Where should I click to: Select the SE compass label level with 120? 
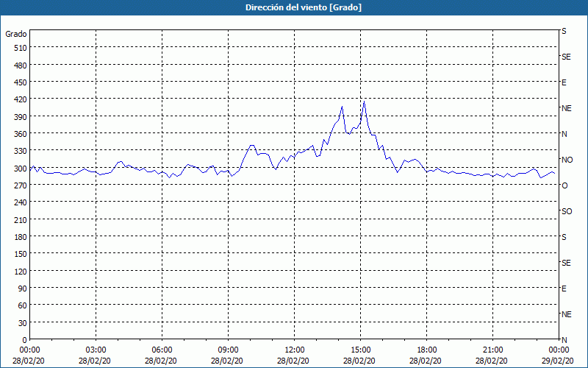566,263
